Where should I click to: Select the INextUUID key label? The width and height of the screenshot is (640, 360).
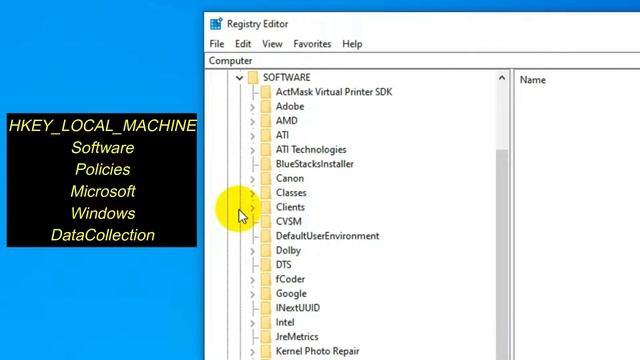(x=298, y=308)
